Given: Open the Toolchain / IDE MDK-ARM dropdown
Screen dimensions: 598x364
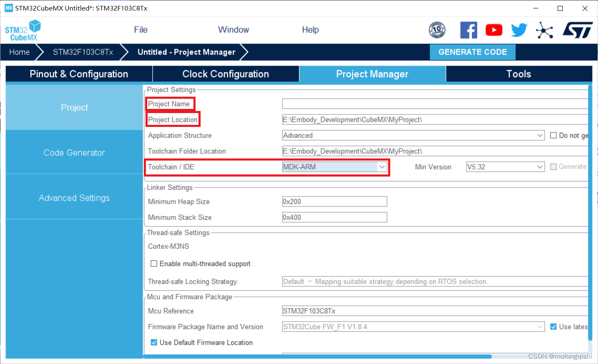Looking at the screenshot, I should [x=334, y=167].
